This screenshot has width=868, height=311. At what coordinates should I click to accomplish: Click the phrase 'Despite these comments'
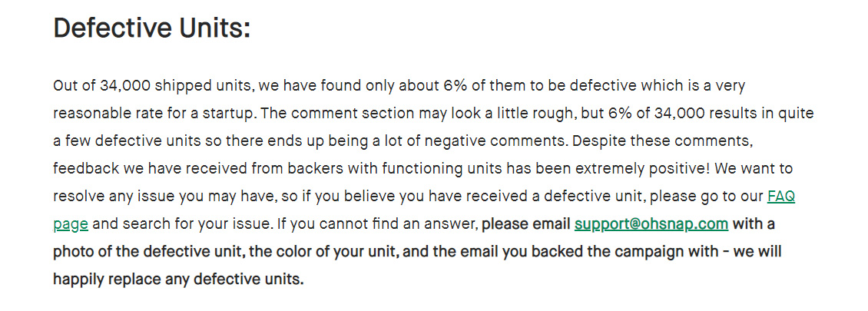click(x=662, y=141)
